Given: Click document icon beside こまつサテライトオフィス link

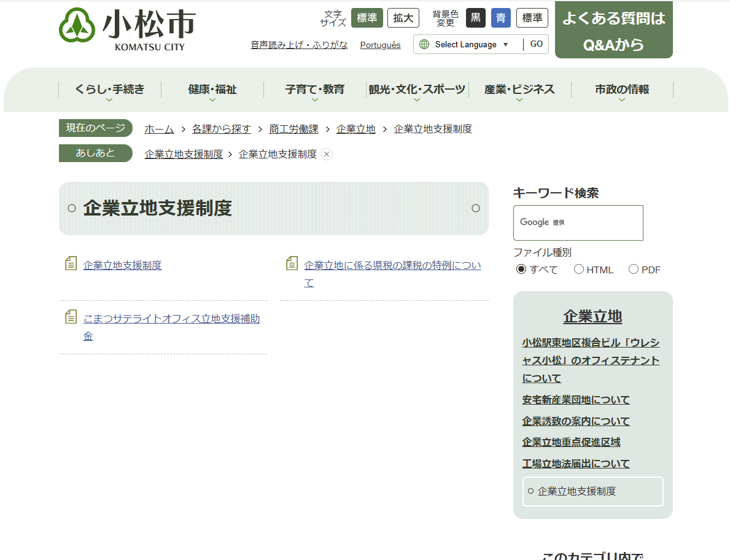Looking at the screenshot, I should pyautogui.click(x=71, y=317).
